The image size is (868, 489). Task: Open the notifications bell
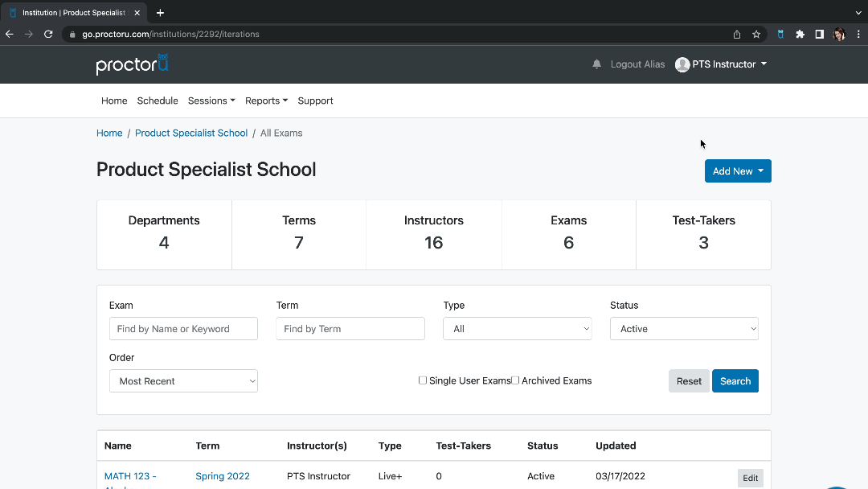click(596, 64)
